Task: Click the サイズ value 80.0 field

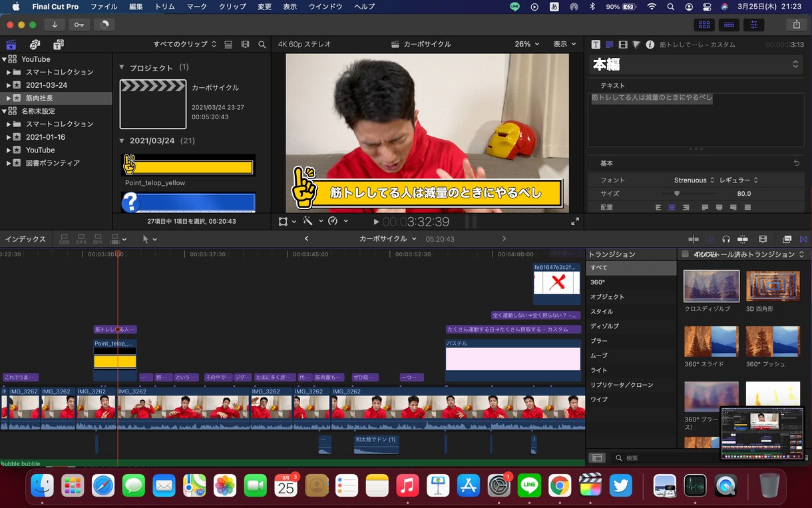Action: pos(743,194)
